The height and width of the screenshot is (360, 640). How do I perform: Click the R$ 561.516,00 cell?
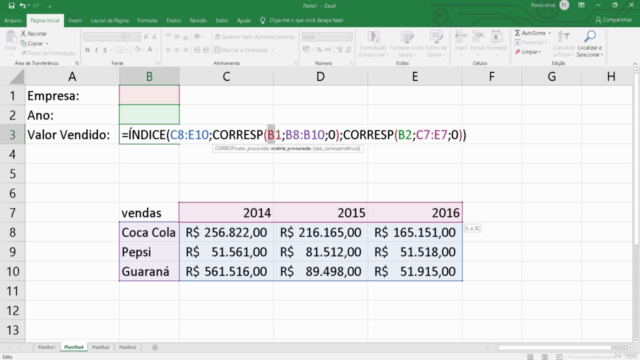point(227,271)
